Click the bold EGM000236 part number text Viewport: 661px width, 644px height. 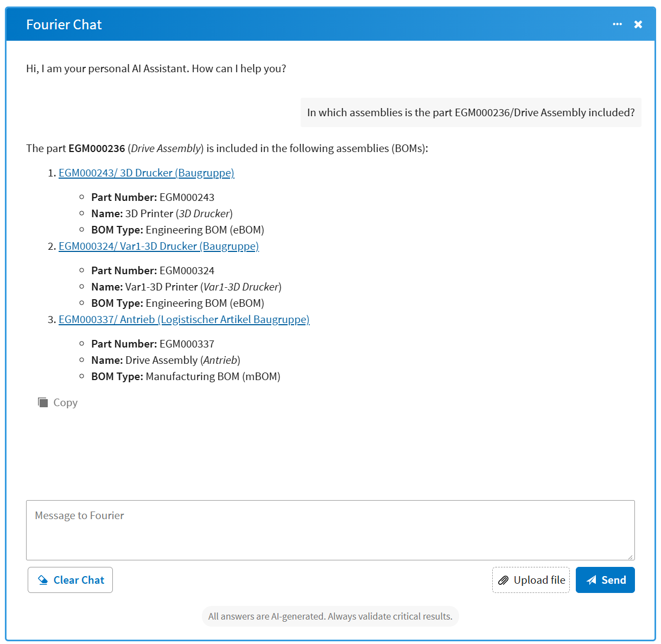97,148
